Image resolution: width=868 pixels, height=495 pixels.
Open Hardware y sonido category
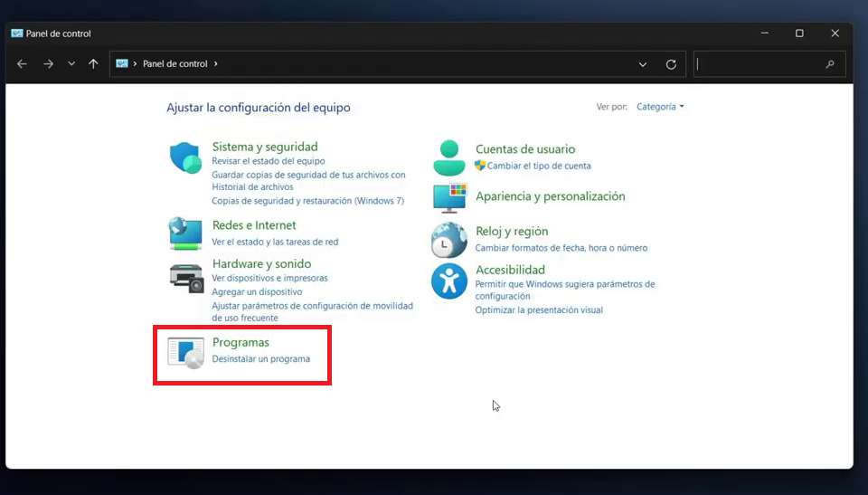[x=261, y=263]
